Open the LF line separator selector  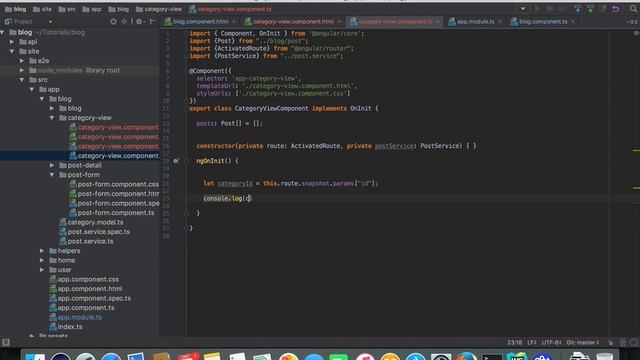tap(532, 342)
